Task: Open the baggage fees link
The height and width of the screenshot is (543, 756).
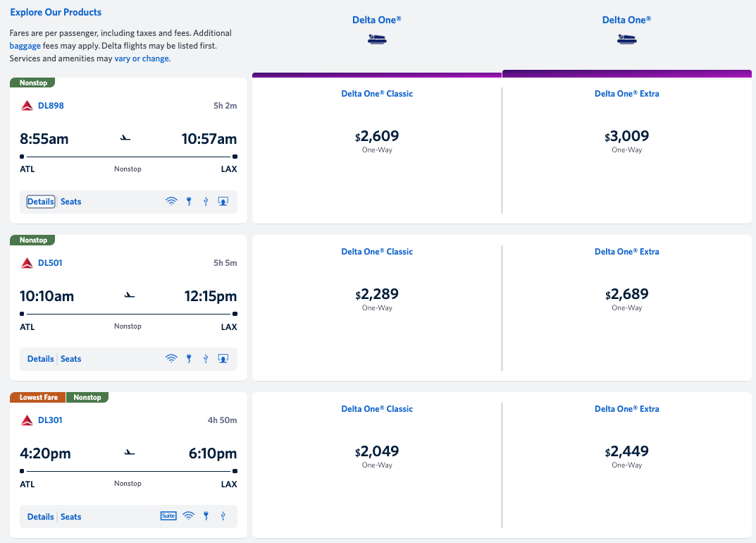Action: 25,46
